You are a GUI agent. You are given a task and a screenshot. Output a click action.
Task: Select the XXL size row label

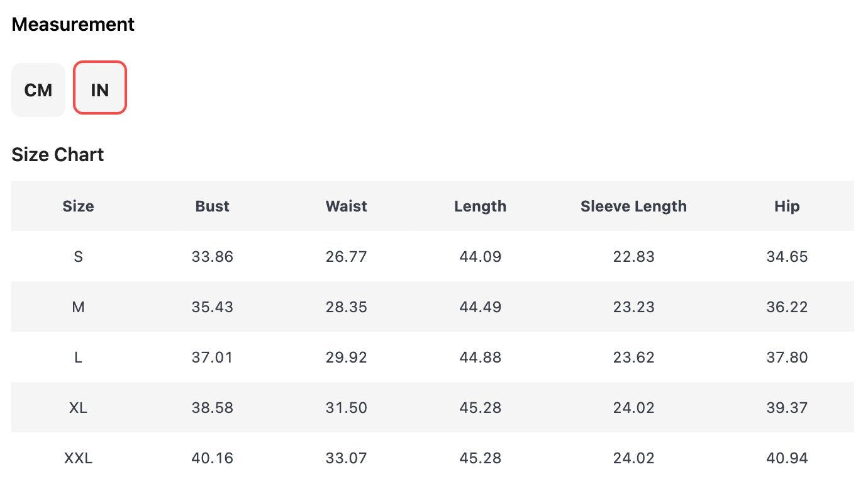tap(78, 458)
